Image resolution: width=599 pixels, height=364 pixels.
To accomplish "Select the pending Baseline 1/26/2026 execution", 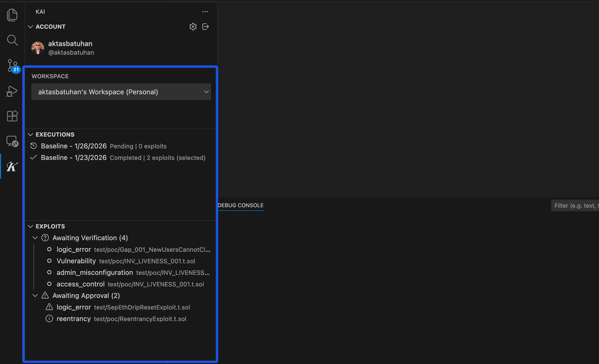I will coord(74,146).
